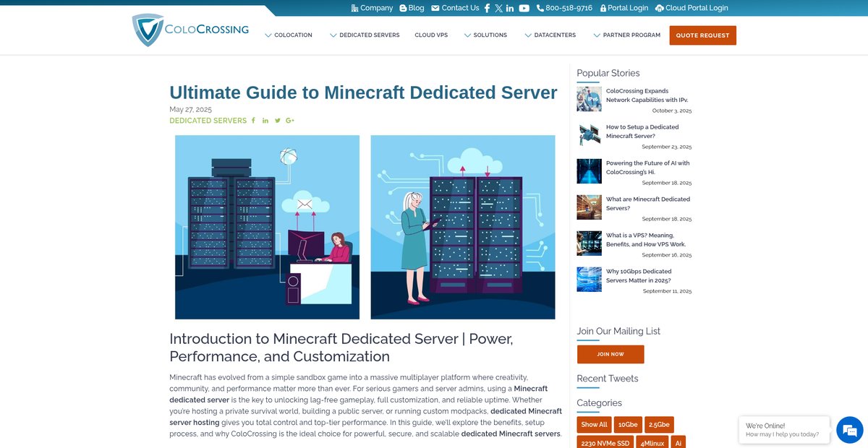The image size is (868, 448).
Task: Open 'Why 10Gbps Dedicated Servers Matter' story
Action: tap(639, 276)
